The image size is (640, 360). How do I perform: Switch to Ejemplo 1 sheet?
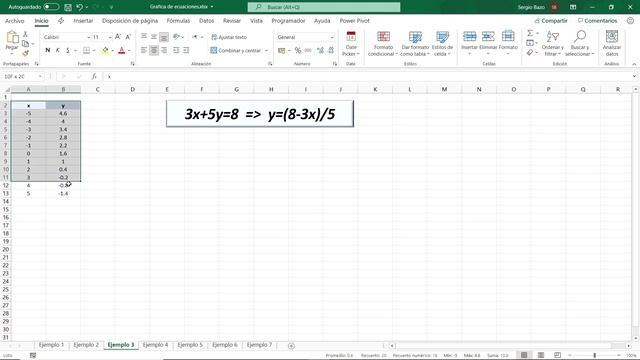[51, 345]
